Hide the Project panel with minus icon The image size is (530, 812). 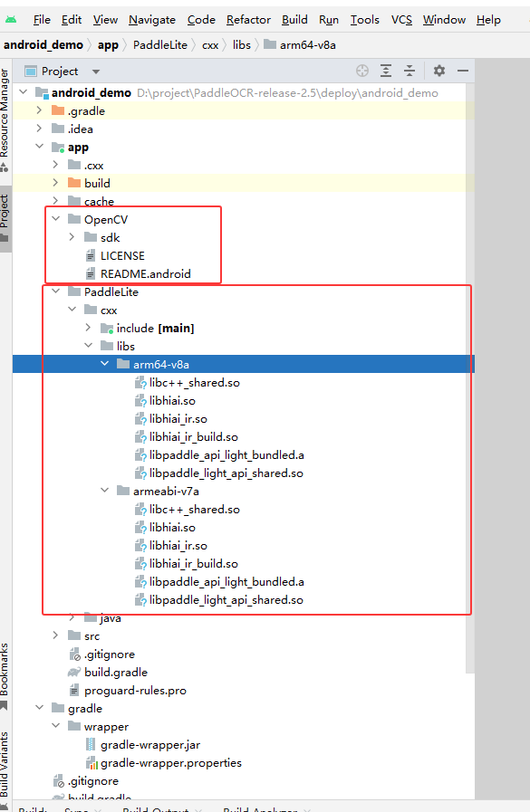pos(463,71)
